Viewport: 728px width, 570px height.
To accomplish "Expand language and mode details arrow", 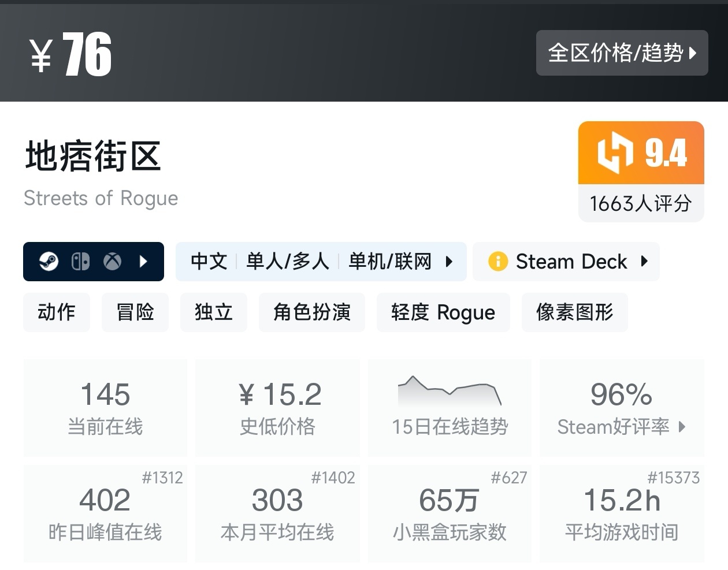I will [x=449, y=262].
